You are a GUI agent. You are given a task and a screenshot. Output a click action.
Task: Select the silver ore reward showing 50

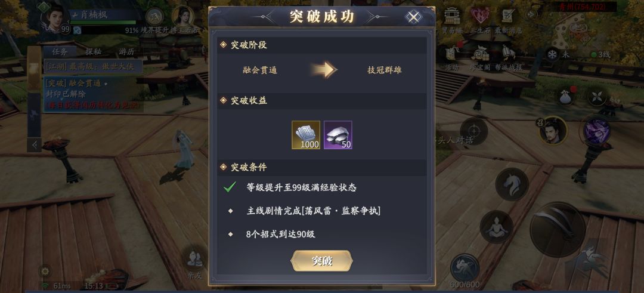click(338, 135)
